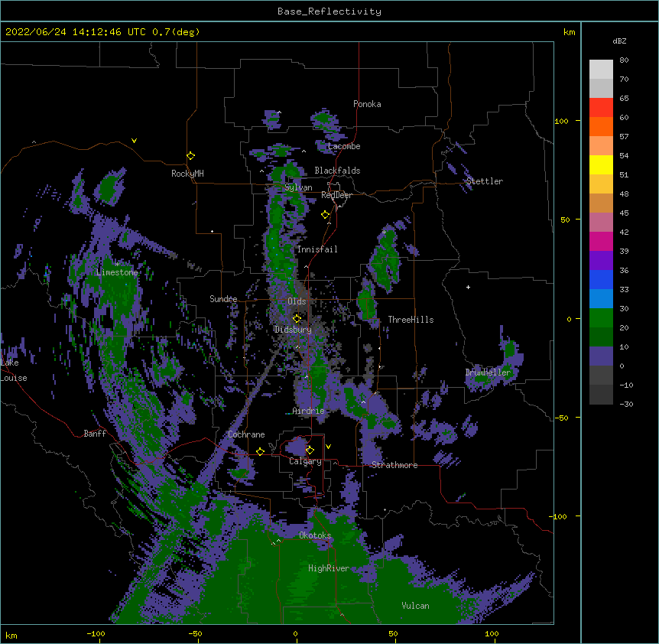This screenshot has height=644, width=659.
Task: Pick the red 60-65 dBZ legend swatch
Action: tap(601, 108)
